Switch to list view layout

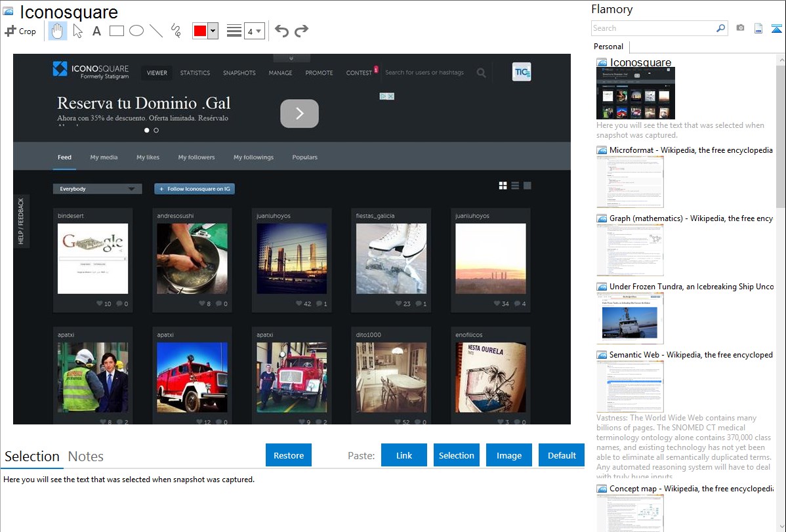pos(515,186)
